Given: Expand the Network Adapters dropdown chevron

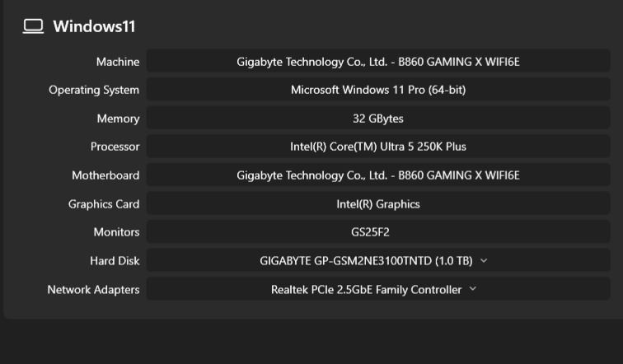Looking at the screenshot, I should coord(473,289).
